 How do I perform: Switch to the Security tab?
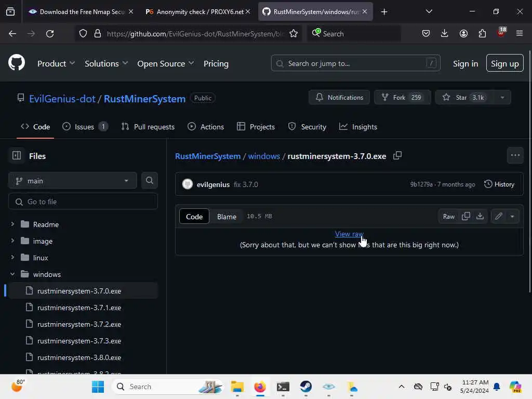(307, 127)
